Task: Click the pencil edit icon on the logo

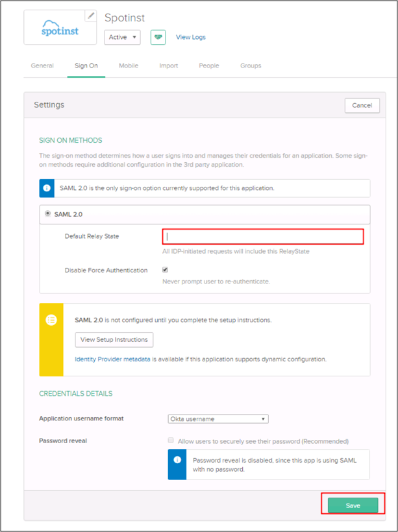Action: click(x=91, y=16)
